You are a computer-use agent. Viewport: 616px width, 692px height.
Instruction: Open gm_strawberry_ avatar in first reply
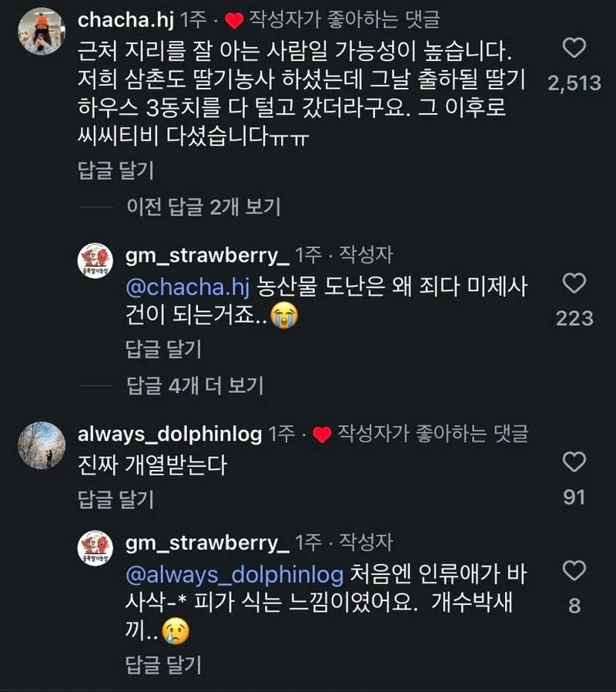click(x=95, y=260)
